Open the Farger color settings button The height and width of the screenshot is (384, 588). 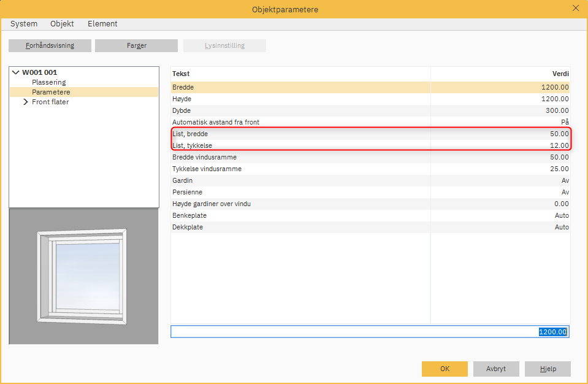coord(136,46)
